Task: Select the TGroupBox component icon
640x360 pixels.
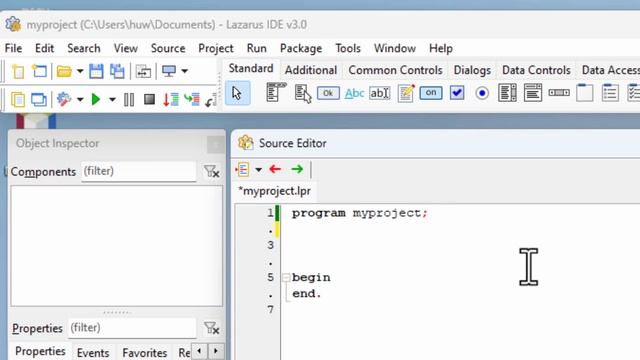Action: point(584,93)
